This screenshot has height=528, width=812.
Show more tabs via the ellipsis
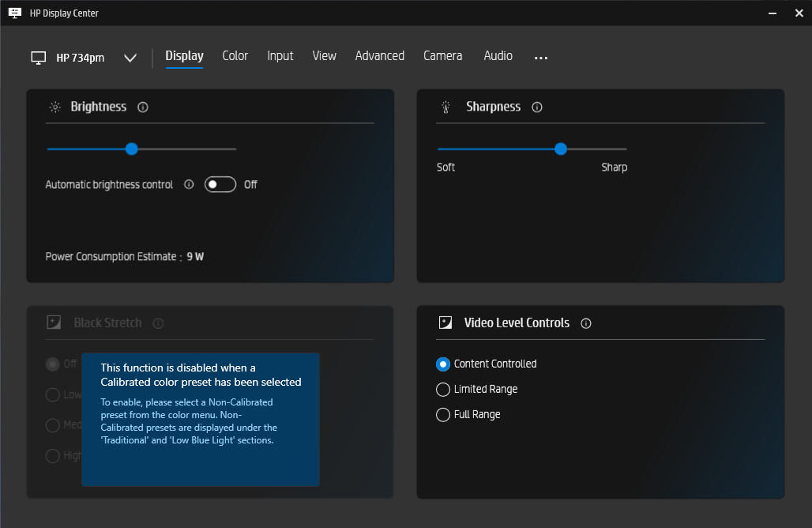540,58
